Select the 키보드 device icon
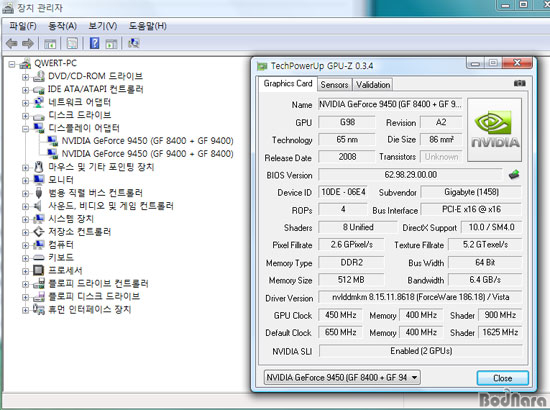This screenshot has height=410, width=550. (39, 258)
